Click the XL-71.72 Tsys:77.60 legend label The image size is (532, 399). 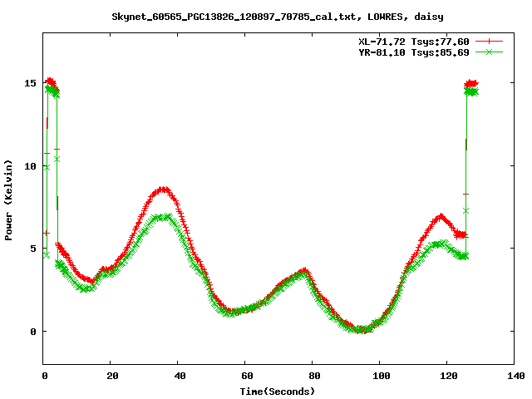pyautogui.click(x=414, y=42)
